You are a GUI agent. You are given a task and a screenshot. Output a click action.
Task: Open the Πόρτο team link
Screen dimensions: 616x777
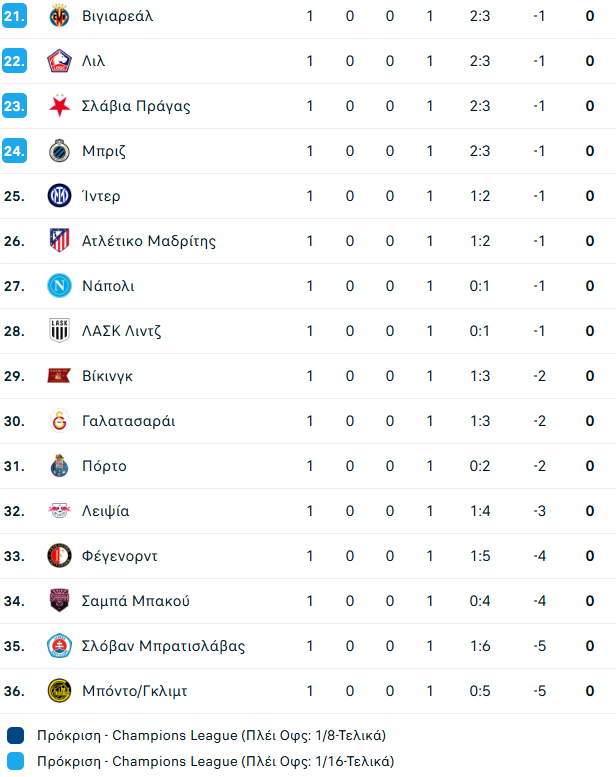pos(104,466)
